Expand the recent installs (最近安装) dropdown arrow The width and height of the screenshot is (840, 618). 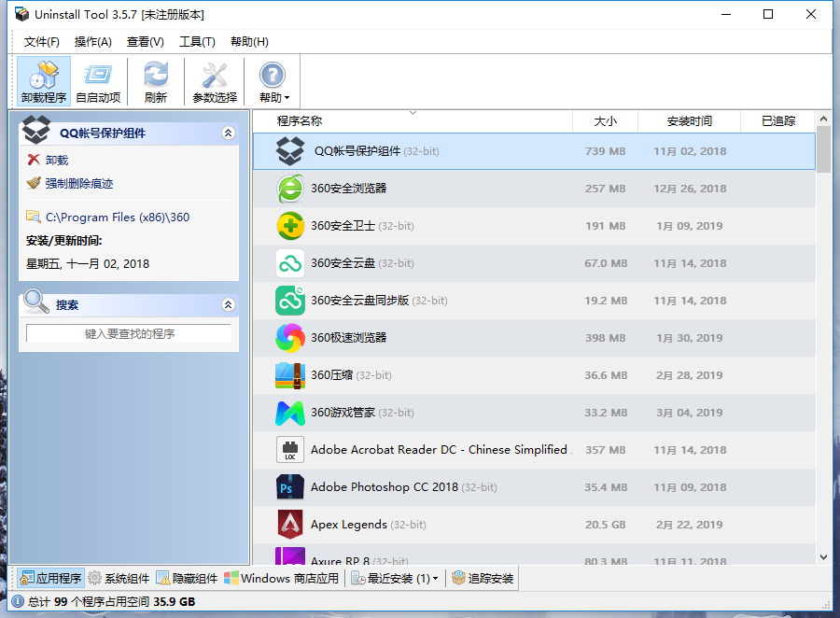[436, 579]
